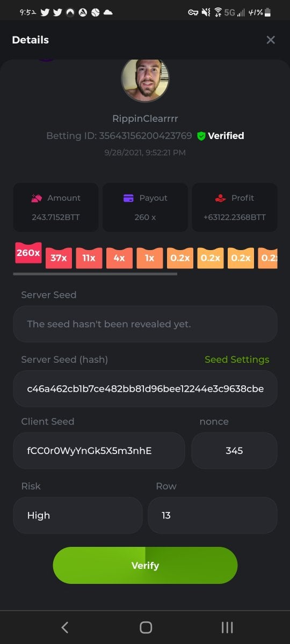Screen dimensions: 290x644
Task: Tap the purple Payout card icon
Action: point(128,198)
